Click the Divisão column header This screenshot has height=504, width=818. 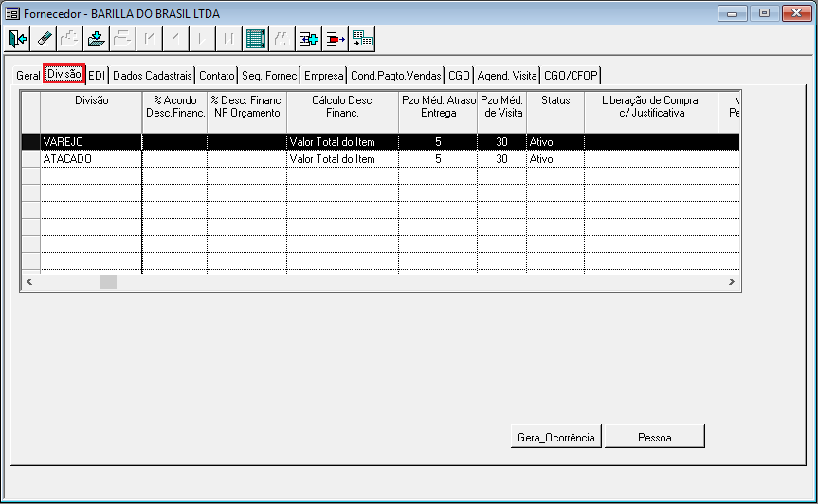coord(91,112)
